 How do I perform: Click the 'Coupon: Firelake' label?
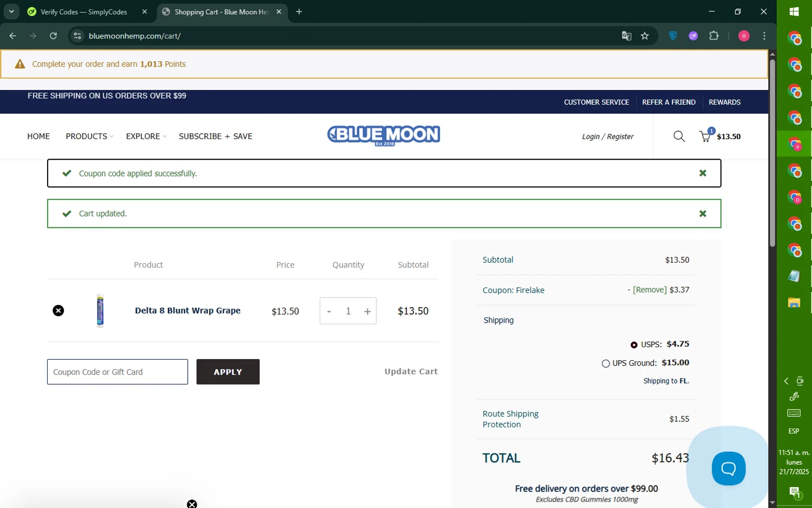pos(514,290)
